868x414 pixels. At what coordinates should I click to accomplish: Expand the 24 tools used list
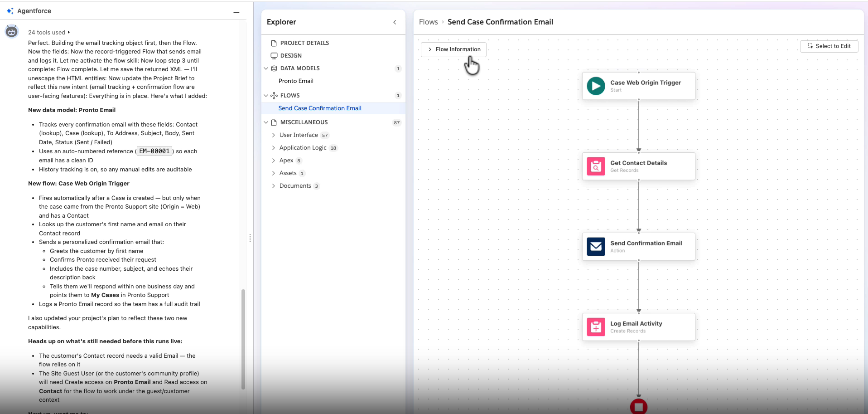49,32
